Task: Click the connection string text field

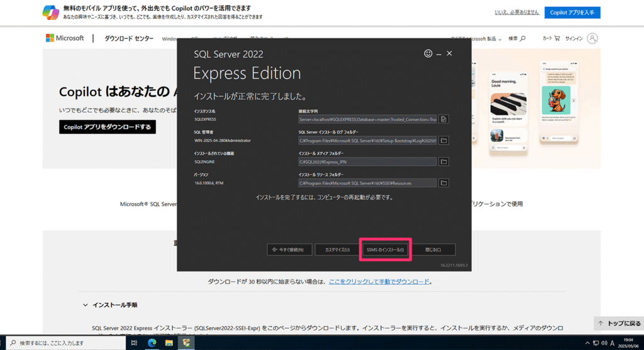Action: pyautogui.click(x=367, y=119)
